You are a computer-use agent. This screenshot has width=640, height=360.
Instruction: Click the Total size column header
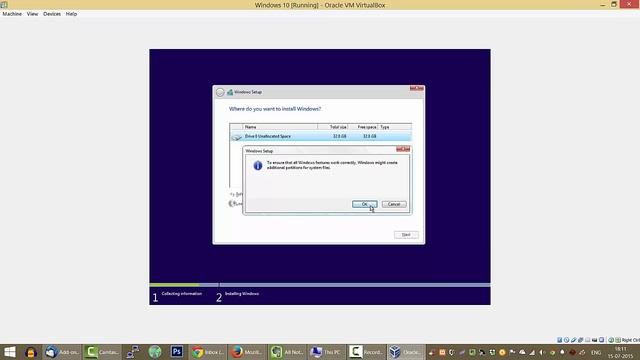(333, 127)
